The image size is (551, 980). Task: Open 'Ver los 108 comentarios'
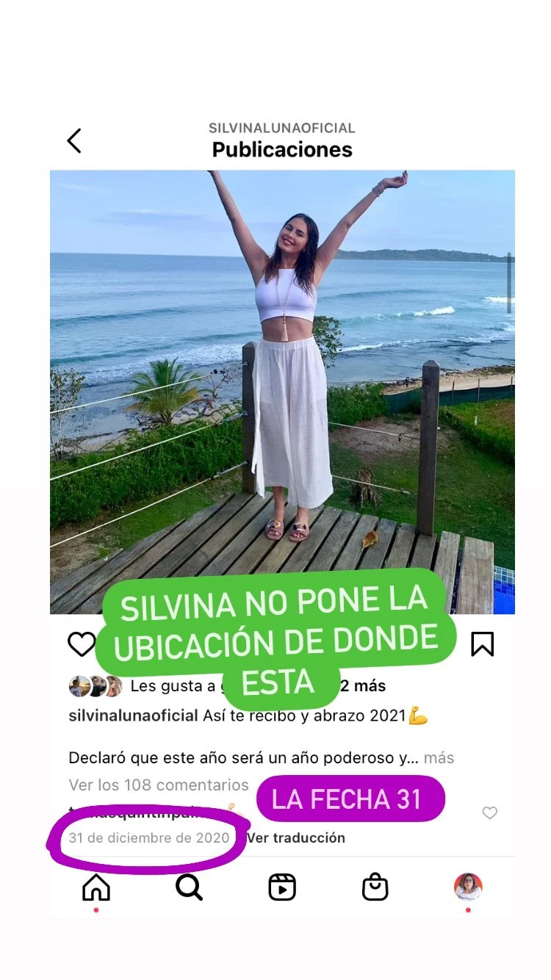[x=159, y=785]
